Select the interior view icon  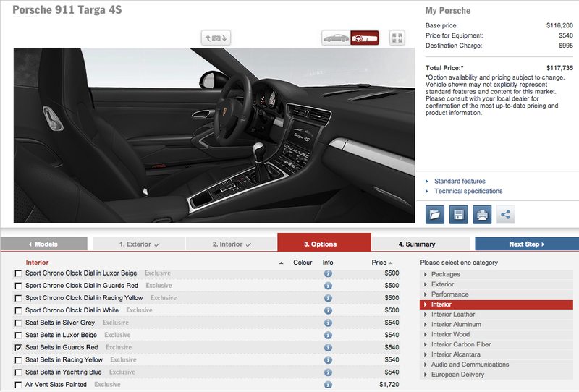365,38
